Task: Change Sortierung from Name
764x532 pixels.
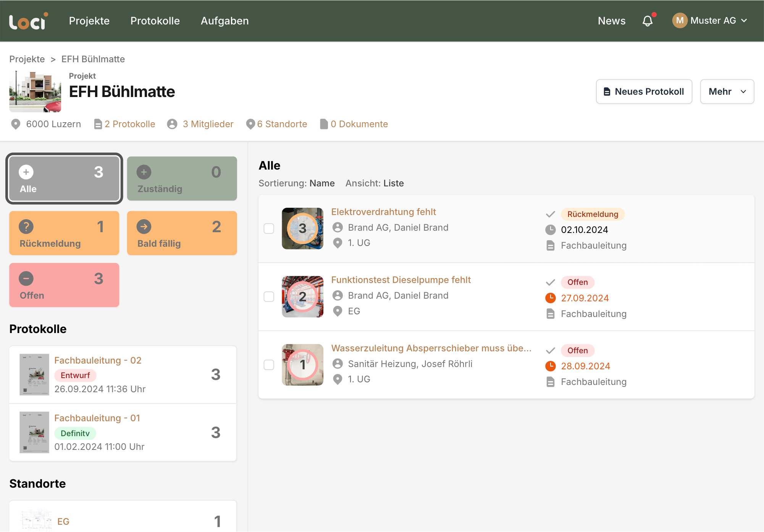Action: [x=322, y=183]
